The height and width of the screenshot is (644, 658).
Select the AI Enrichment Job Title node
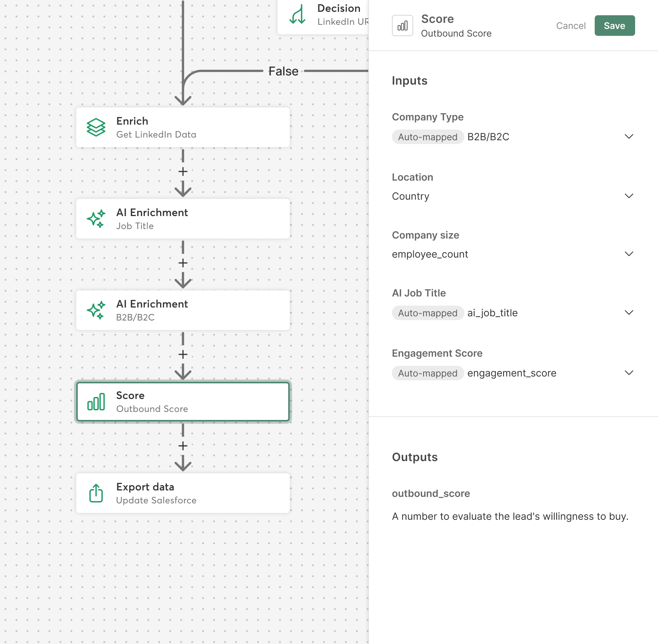(x=183, y=219)
